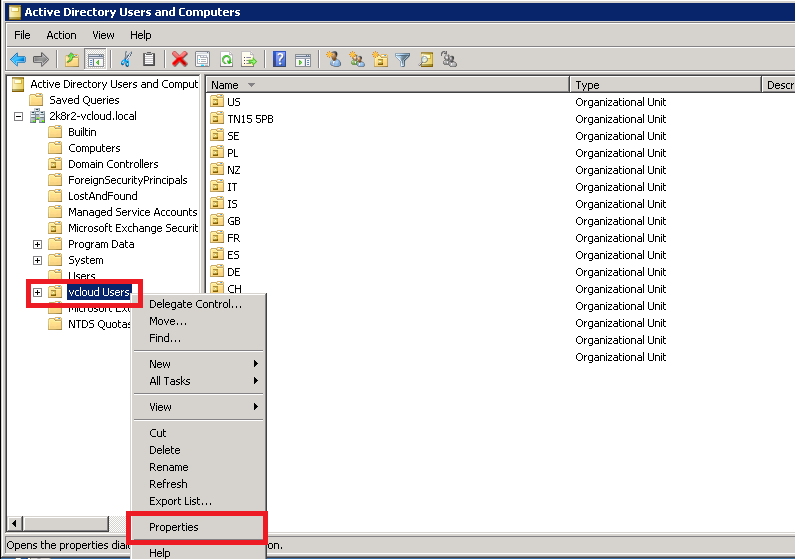The image size is (795, 559).
Task: Choose Cut from the context menu
Action: click(x=198, y=433)
